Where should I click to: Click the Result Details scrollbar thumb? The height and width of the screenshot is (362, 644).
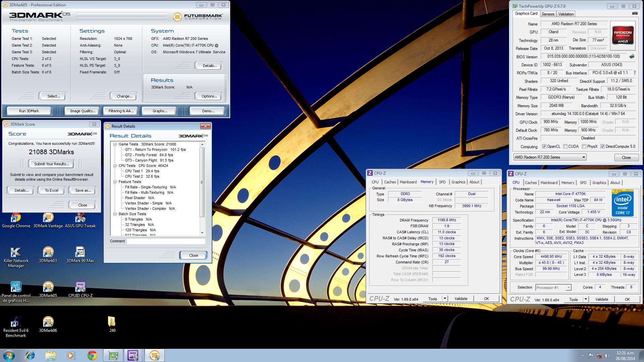click(202, 182)
